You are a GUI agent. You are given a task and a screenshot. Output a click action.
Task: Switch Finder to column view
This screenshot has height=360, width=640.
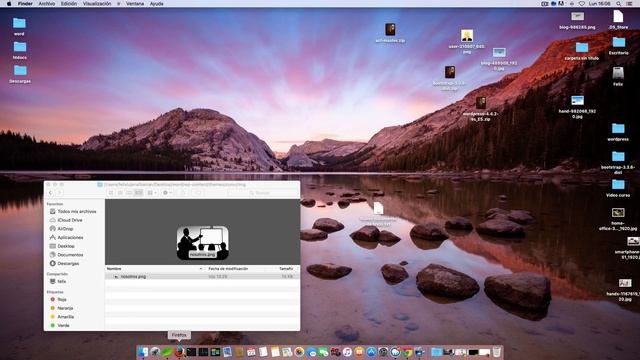click(129, 193)
